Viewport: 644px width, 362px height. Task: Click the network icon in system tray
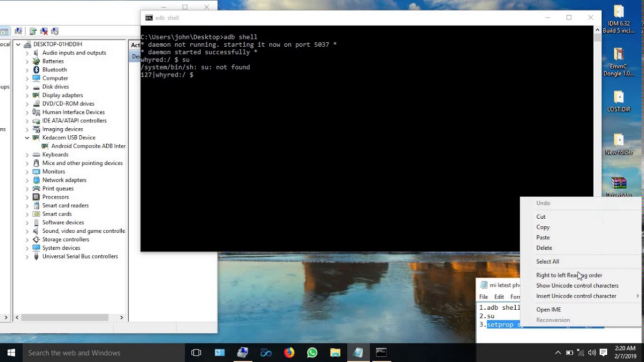581,353
